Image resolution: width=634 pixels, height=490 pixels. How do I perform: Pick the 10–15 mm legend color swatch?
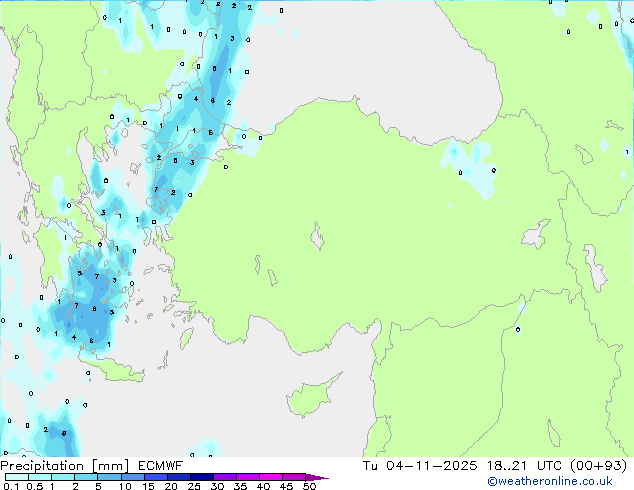(x=132, y=477)
